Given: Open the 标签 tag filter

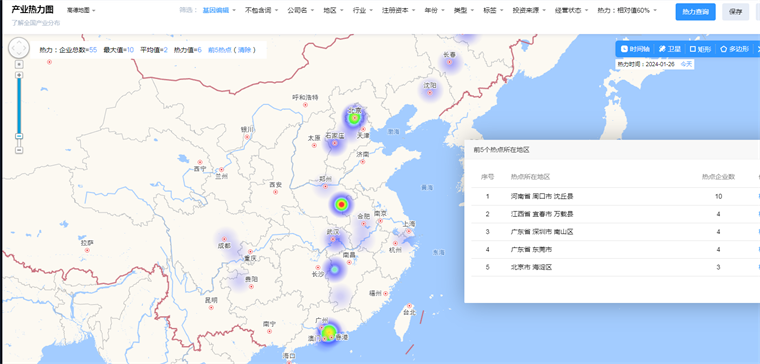Looking at the screenshot, I should coord(493,10).
